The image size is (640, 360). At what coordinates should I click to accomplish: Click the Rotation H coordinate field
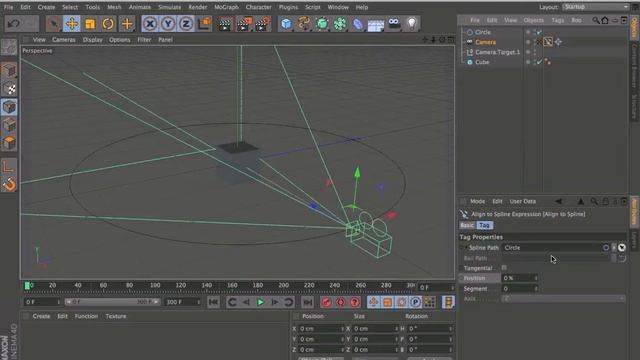click(429, 329)
